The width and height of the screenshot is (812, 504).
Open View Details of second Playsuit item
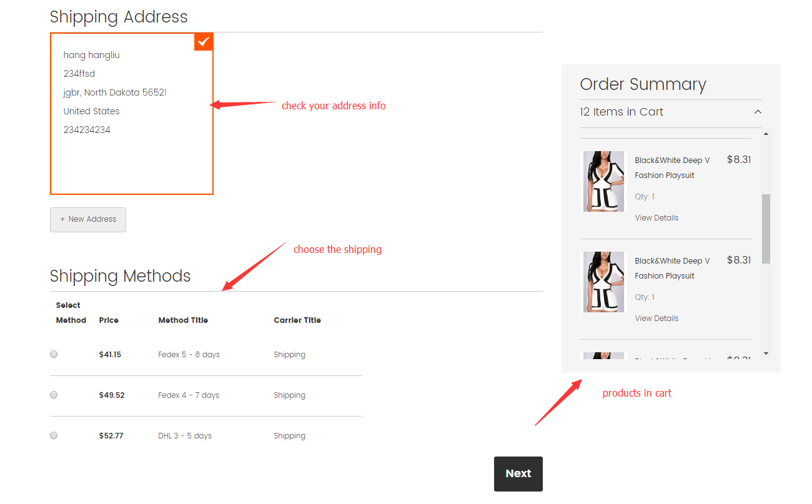(656, 319)
